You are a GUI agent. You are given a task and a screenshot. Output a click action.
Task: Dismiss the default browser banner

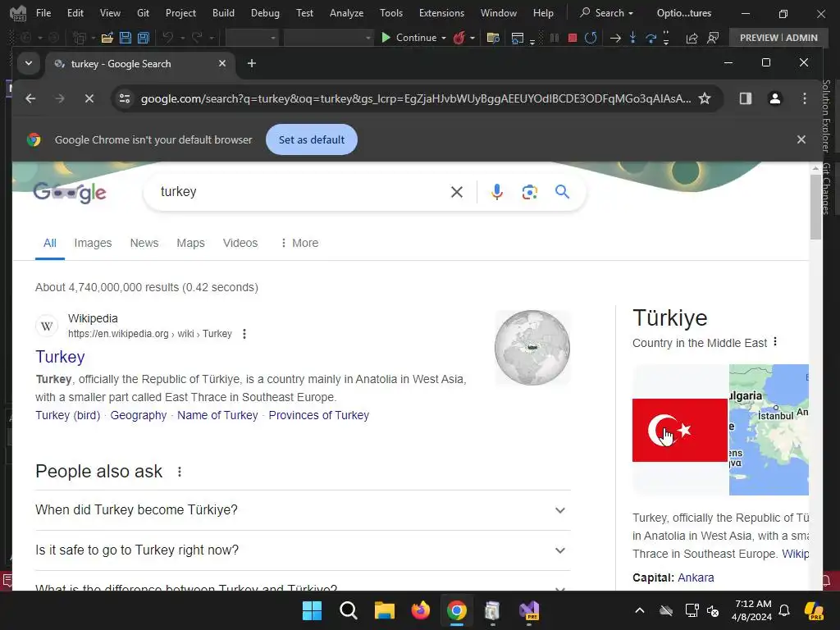point(801,139)
